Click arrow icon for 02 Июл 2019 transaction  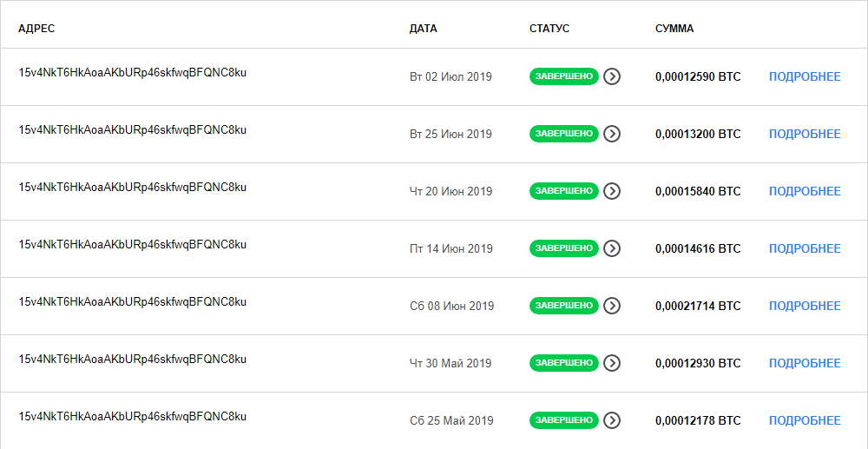[612, 76]
